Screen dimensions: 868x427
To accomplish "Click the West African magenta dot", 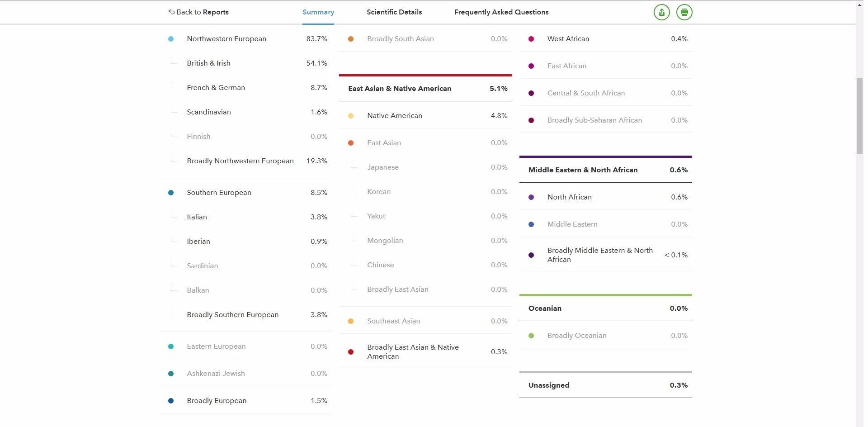I will 531,39.
